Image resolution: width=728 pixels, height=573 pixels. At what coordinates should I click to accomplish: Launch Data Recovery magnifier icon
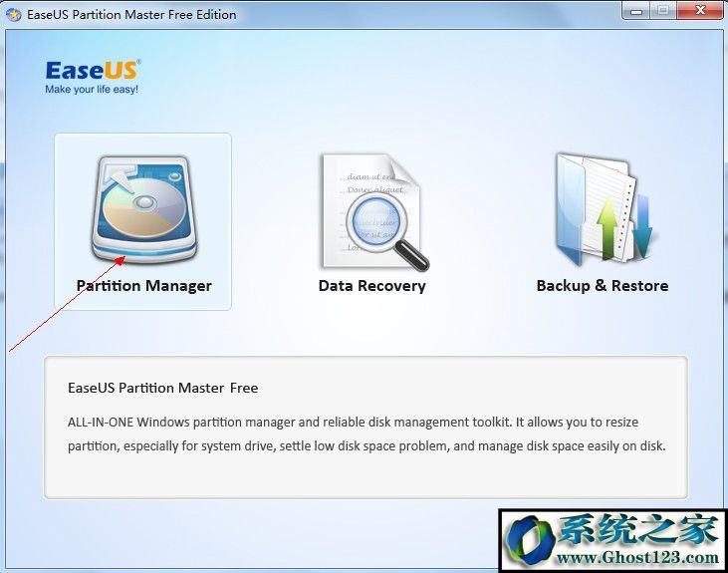[x=374, y=212]
